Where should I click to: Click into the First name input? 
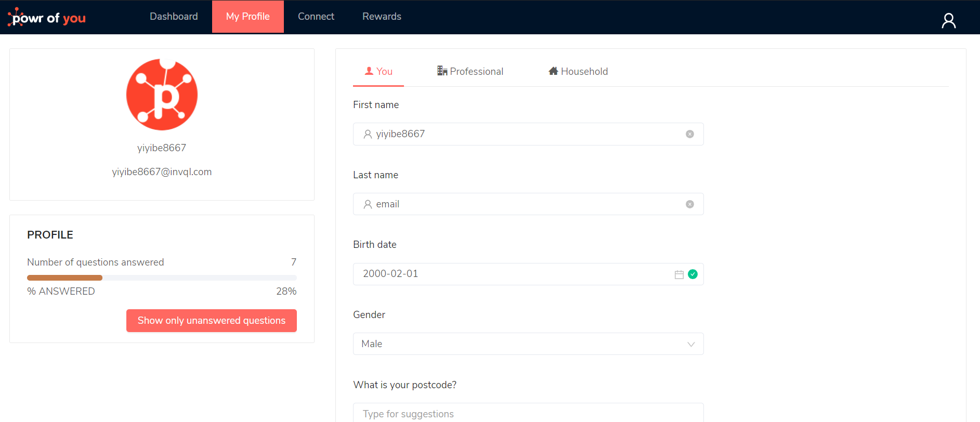(528, 134)
